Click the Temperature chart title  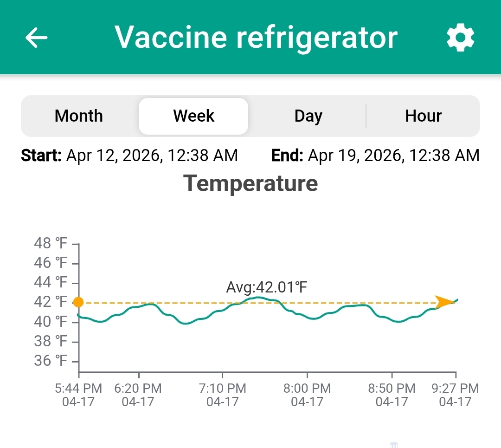tap(250, 183)
